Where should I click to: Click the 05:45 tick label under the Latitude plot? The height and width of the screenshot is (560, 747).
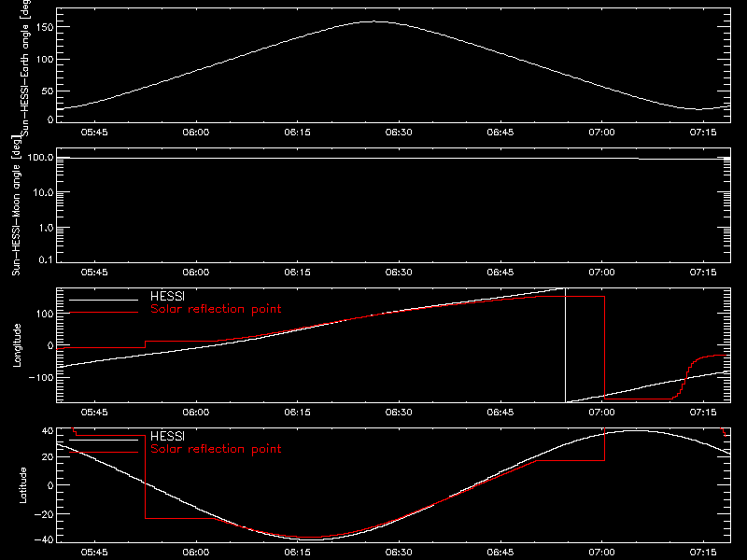click(x=94, y=553)
